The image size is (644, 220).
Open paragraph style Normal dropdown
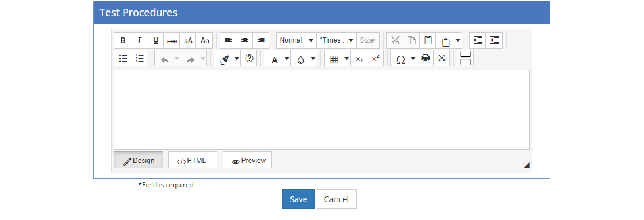(x=296, y=41)
